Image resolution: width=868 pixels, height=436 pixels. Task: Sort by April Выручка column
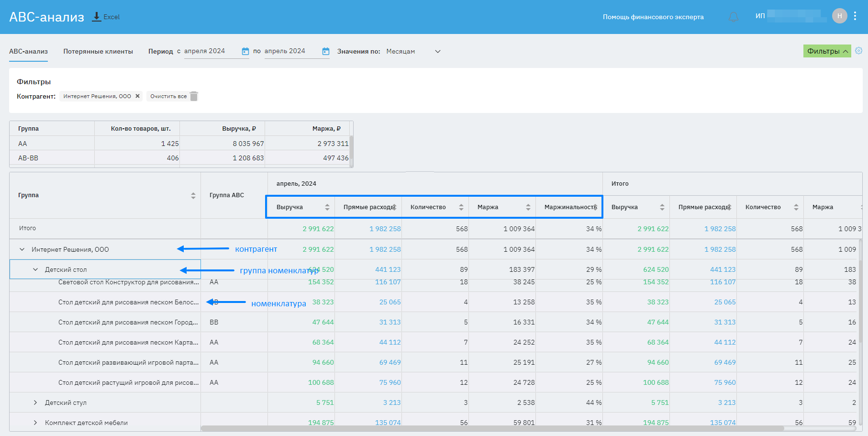coord(327,207)
